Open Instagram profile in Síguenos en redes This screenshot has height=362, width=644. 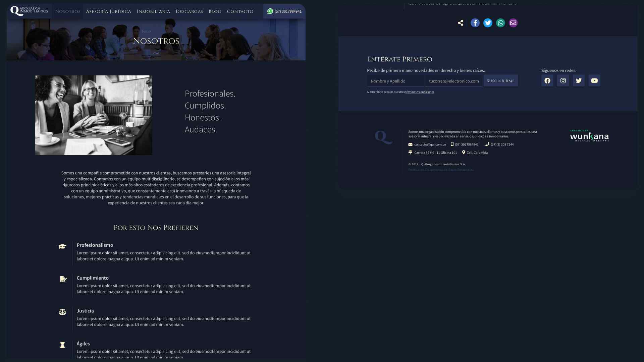(563, 80)
